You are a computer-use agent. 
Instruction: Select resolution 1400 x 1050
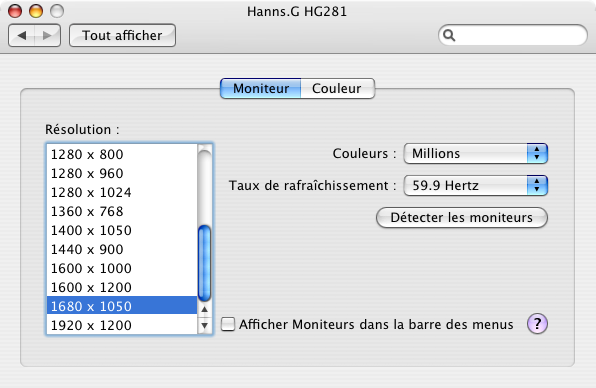point(122,230)
